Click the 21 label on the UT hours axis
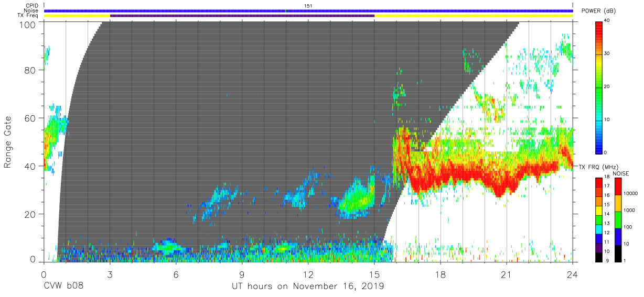The width and height of the screenshot is (644, 297). point(507,273)
